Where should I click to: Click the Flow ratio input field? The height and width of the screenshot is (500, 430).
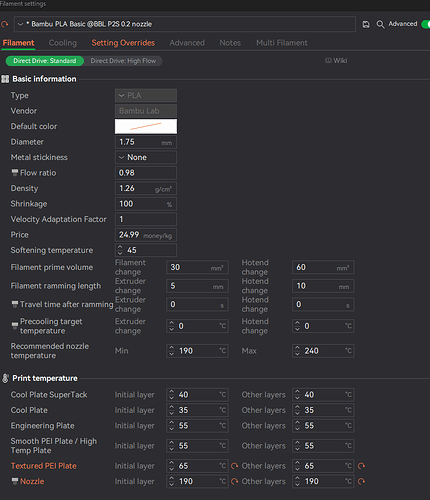point(146,173)
